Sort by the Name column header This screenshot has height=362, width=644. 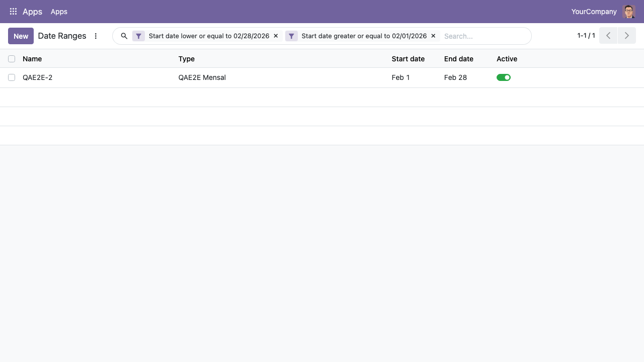32,59
